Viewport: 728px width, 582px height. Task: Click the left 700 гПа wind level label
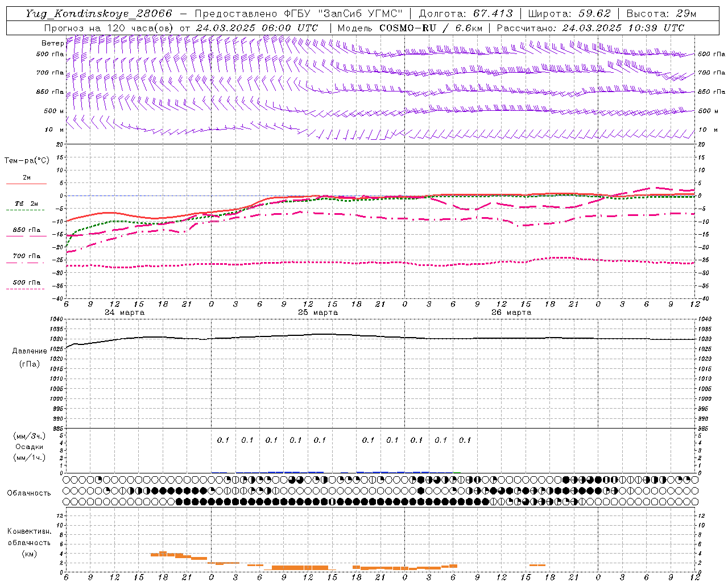pyautogui.click(x=50, y=73)
